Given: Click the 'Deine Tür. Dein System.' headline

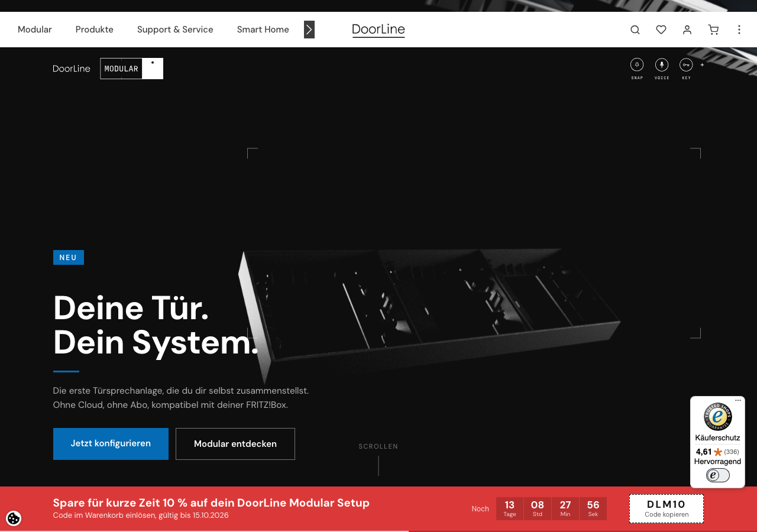Looking at the screenshot, I should (156, 325).
